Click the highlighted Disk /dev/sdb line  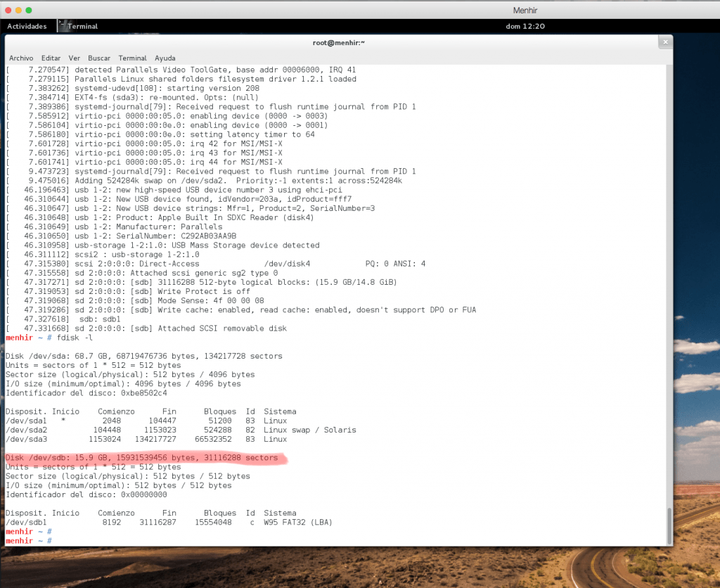(x=142, y=458)
